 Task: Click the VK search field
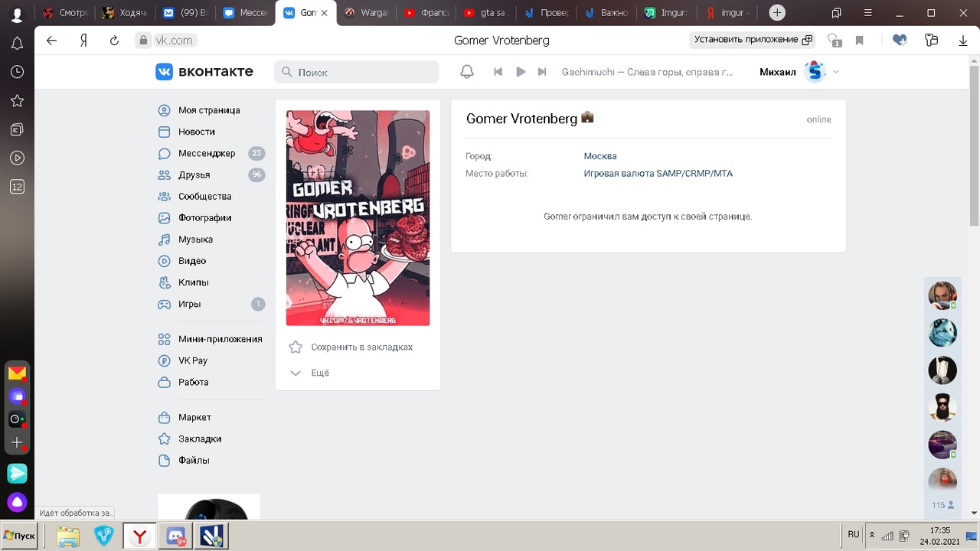(x=357, y=72)
